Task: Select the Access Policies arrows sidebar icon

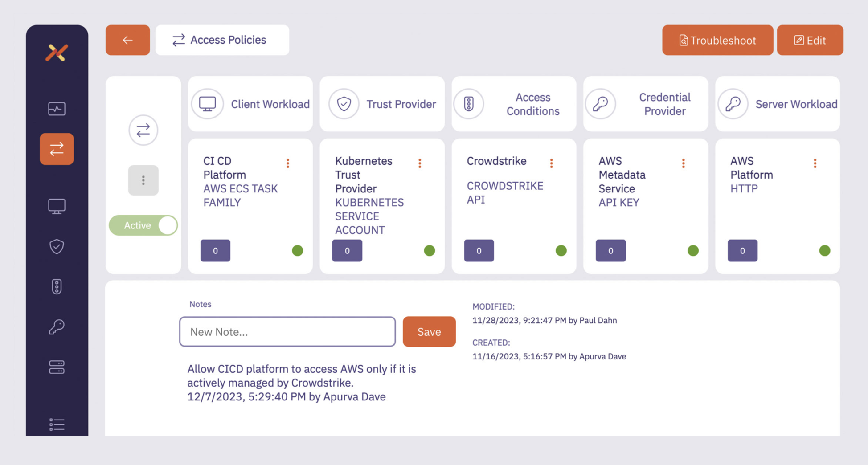Action: tap(57, 149)
